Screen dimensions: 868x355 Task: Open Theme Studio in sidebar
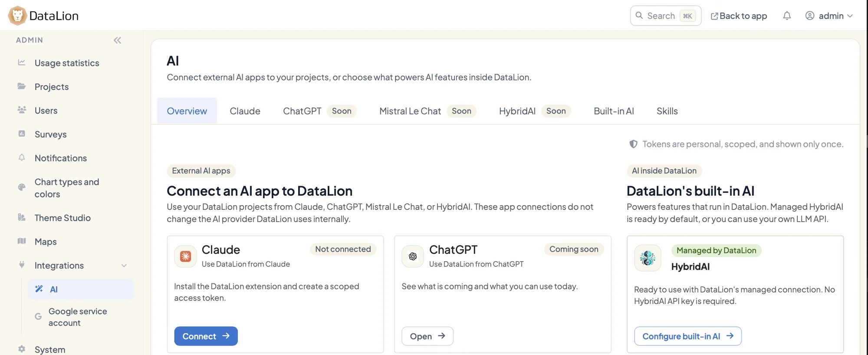(x=62, y=218)
